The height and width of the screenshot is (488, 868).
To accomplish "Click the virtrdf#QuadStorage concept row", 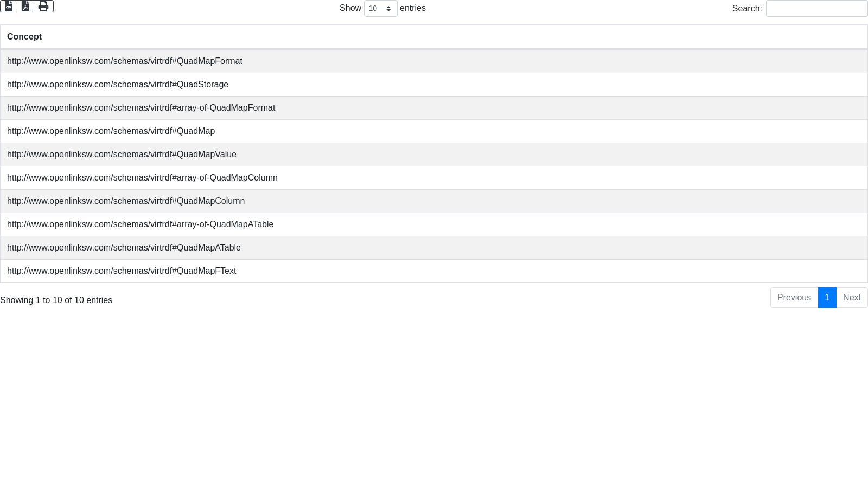I will click(118, 85).
